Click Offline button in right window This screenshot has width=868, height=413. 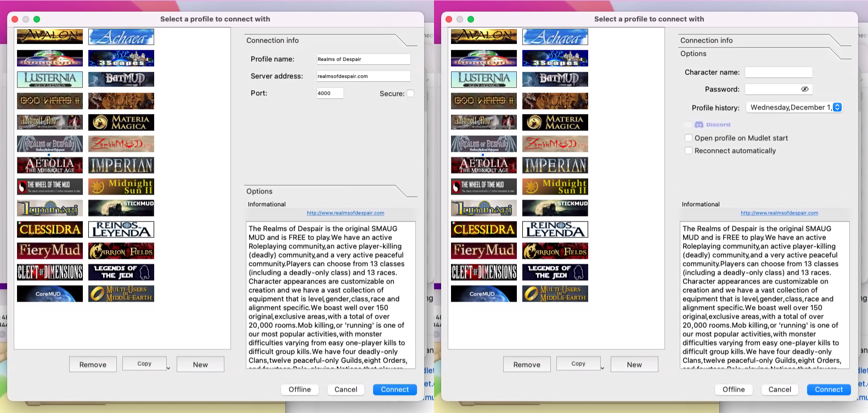[734, 389]
